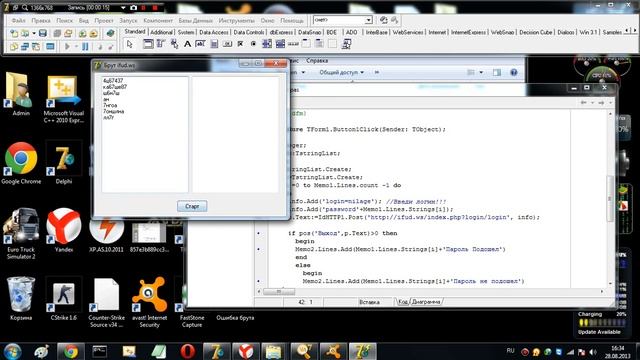Switch to the Код tab in editor
The width and height of the screenshot is (640, 360).
click(403, 302)
